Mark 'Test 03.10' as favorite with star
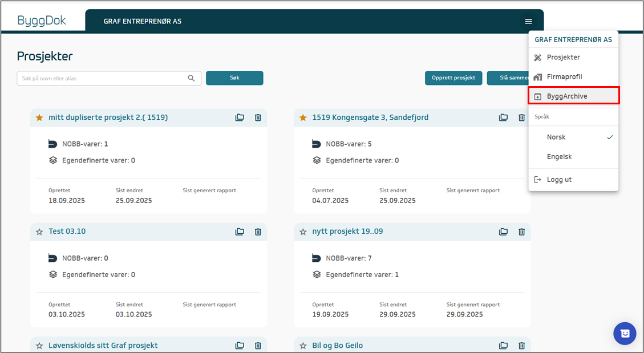 tap(39, 232)
